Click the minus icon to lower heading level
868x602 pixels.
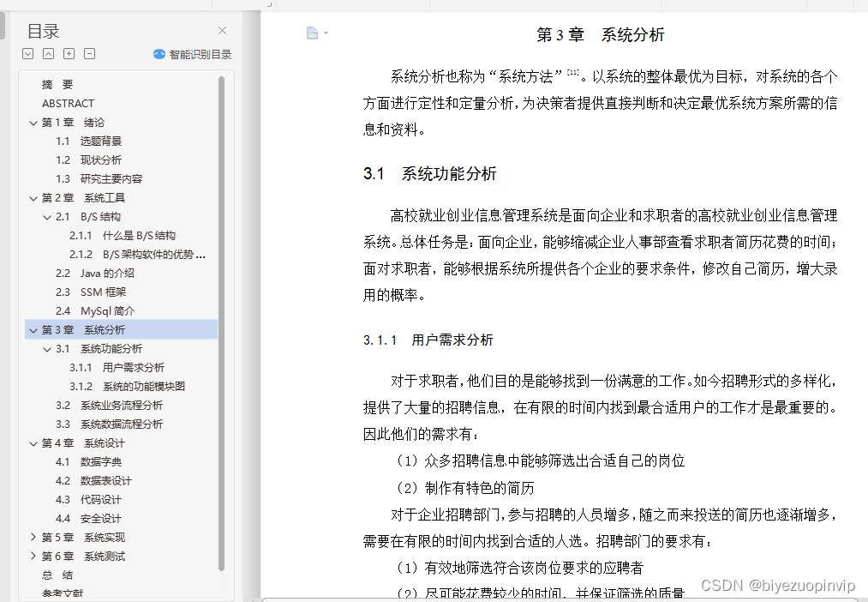(x=90, y=54)
